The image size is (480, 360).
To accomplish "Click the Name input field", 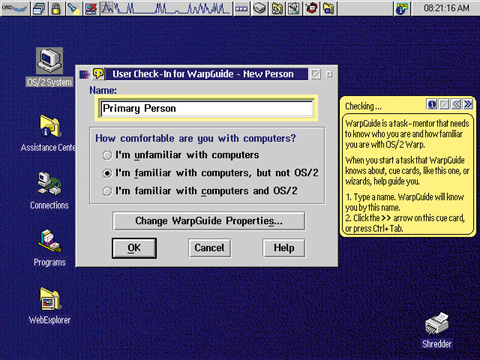I will click(207, 108).
